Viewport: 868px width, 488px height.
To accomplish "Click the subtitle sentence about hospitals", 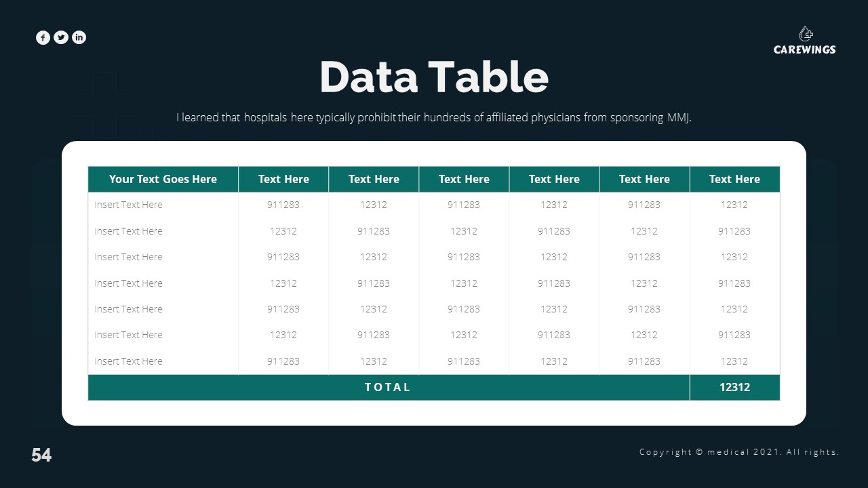I will (434, 118).
